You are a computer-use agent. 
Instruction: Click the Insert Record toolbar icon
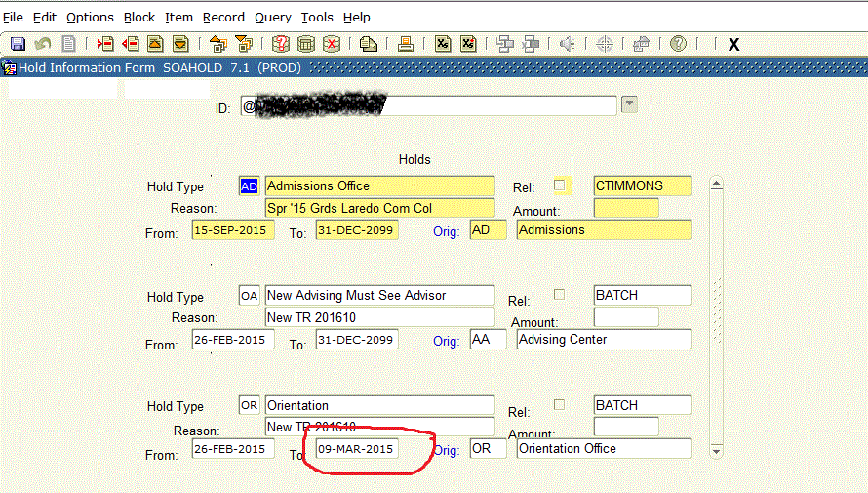(x=104, y=44)
